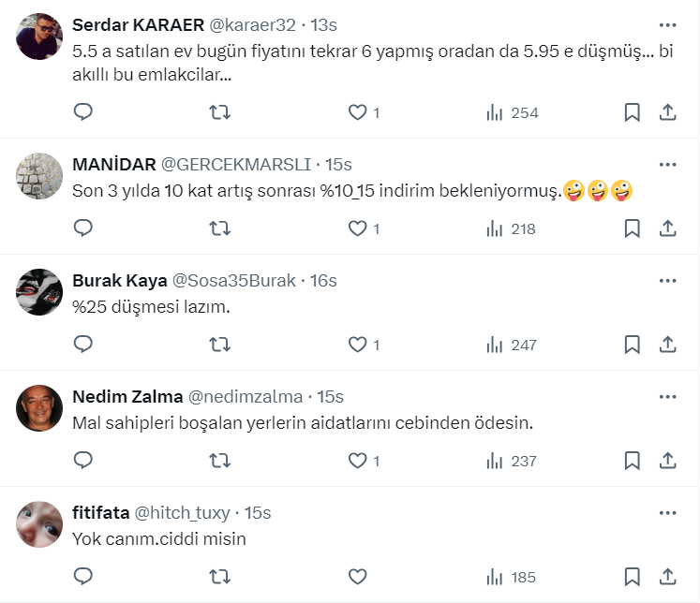Retweet MANİDAR's post about indirim
Viewport: 700px width, 603px height.
pos(220,228)
